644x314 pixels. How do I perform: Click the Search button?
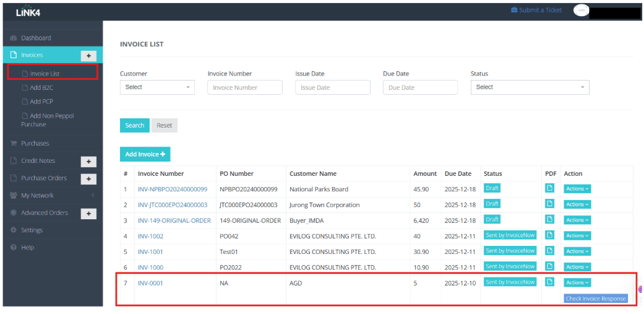[x=134, y=125]
